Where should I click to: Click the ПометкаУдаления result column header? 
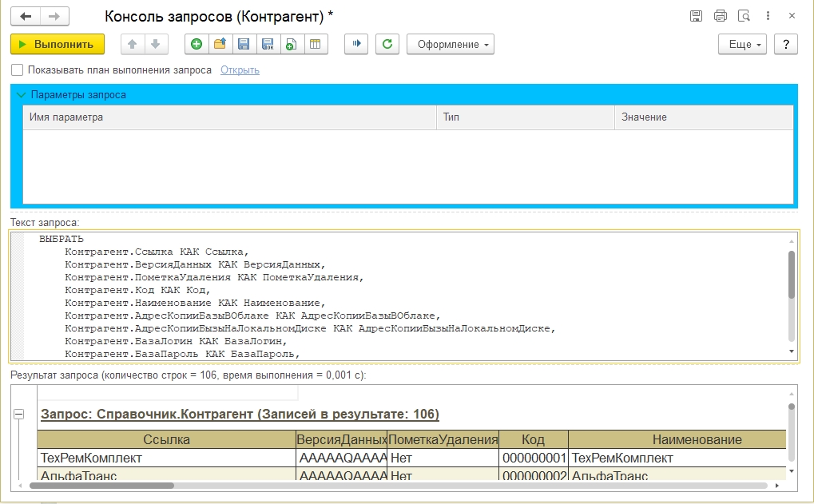click(x=443, y=439)
